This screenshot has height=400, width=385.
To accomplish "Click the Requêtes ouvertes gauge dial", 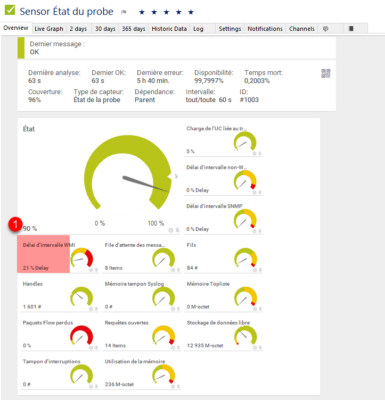I will (x=163, y=335).
